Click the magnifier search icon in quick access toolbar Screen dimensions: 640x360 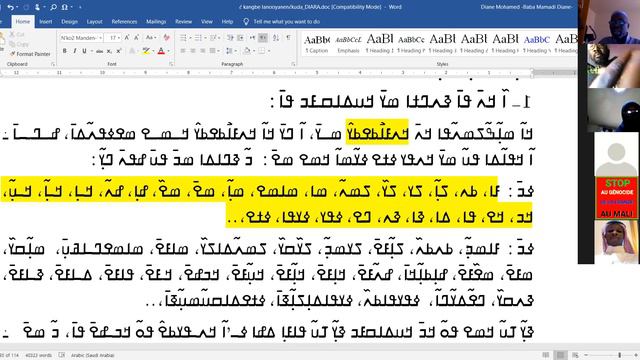coord(53,7)
